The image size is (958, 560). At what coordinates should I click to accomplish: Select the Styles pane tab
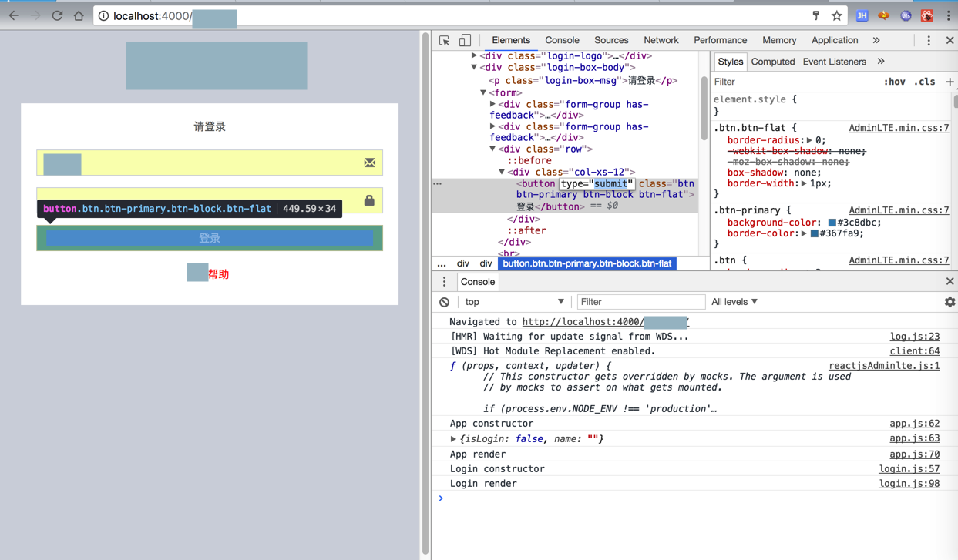pos(730,62)
